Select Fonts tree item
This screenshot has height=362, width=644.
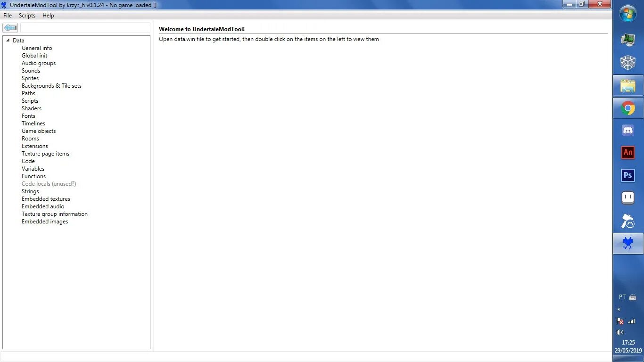(28, 116)
